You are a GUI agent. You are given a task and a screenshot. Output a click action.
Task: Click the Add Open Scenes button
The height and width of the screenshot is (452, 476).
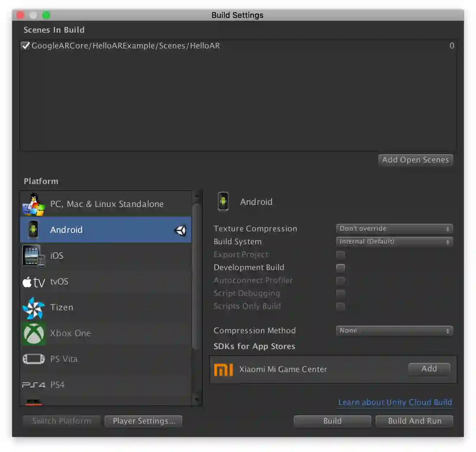pyautogui.click(x=415, y=160)
